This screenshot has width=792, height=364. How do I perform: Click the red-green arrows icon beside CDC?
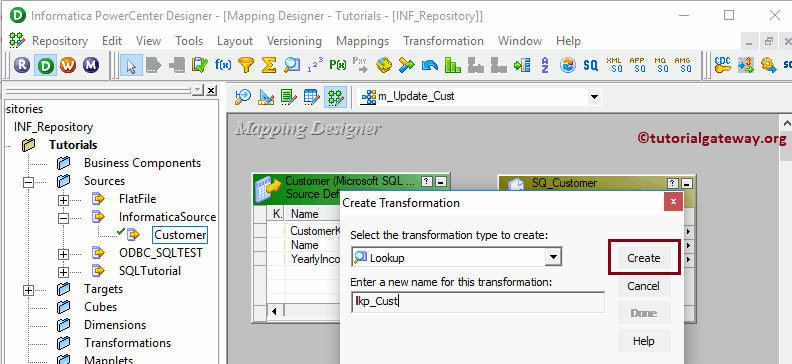coord(746,65)
